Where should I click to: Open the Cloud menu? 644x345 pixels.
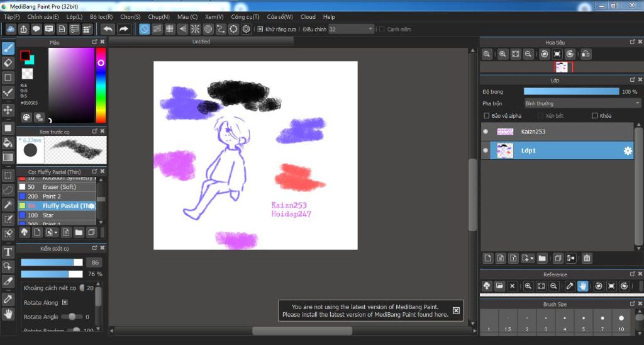tap(308, 17)
